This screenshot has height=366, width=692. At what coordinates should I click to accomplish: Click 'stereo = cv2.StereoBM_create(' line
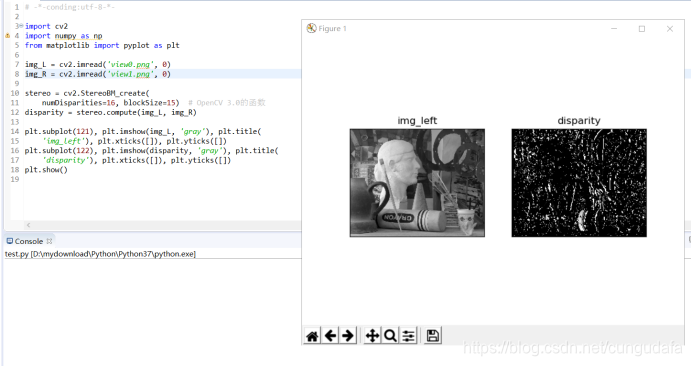87,93
